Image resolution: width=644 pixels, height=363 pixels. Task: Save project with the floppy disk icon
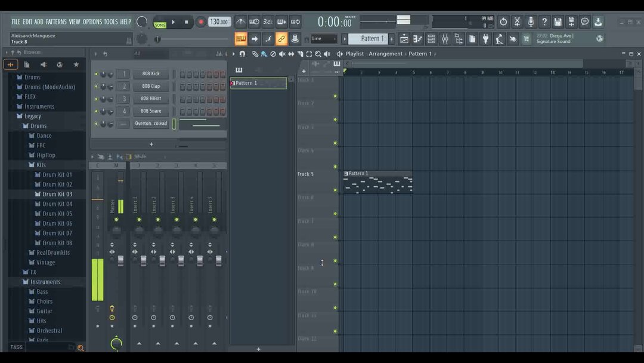558,21
